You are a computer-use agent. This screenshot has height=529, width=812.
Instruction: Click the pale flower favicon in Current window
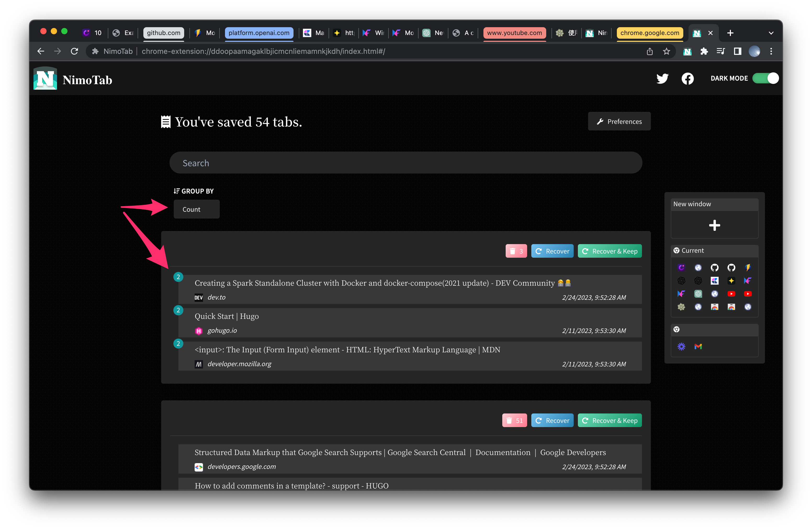click(x=681, y=307)
